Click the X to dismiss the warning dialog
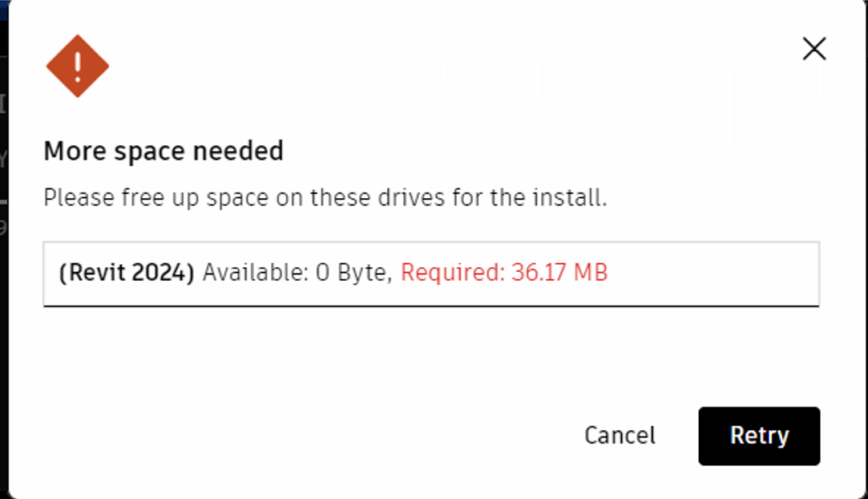This screenshot has width=868, height=499. pos(814,48)
